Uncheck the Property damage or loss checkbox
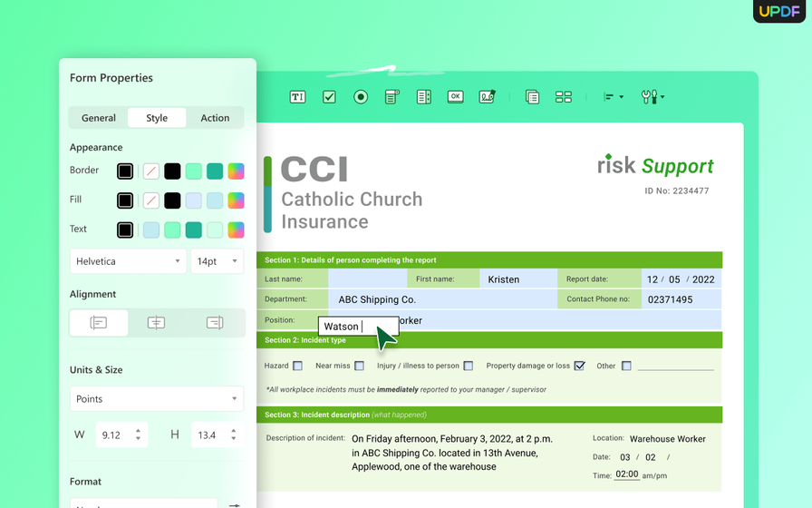The height and width of the screenshot is (508, 812). pyautogui.click(x=579, y=366)
